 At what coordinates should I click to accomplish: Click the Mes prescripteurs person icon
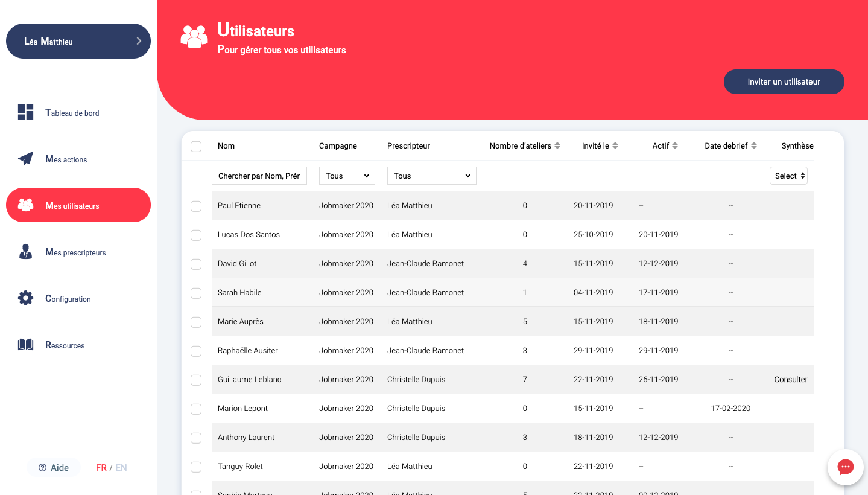pyautogui.click(x=25, y=252)
